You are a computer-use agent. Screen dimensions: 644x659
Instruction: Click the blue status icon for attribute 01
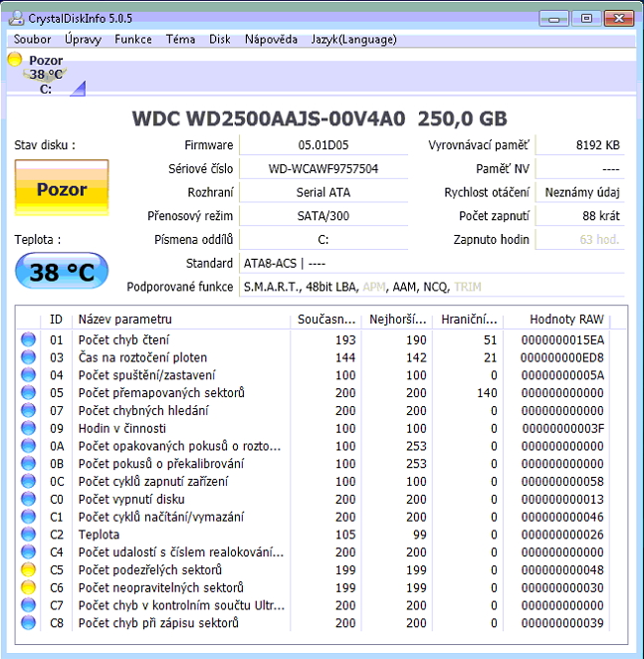[x=28, y=339]
